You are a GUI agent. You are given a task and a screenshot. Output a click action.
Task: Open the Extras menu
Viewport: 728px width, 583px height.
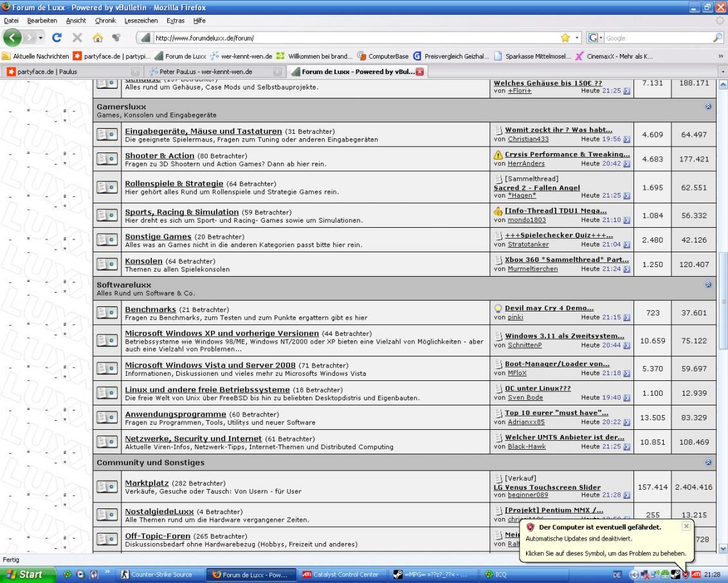pos(176,21)
